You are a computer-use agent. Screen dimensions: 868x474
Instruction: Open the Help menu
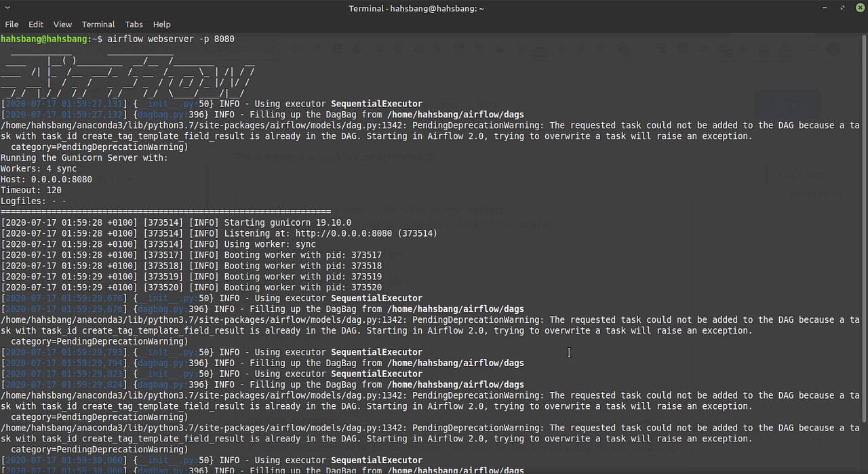[161, 24]
